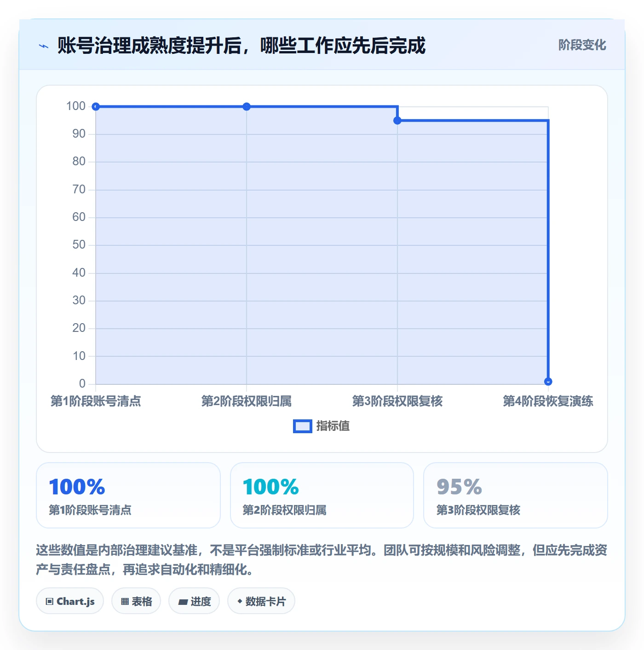This screenshot has height=650, width=644.
Task: Click the y-axis value 0
Action: click(82, 384)
